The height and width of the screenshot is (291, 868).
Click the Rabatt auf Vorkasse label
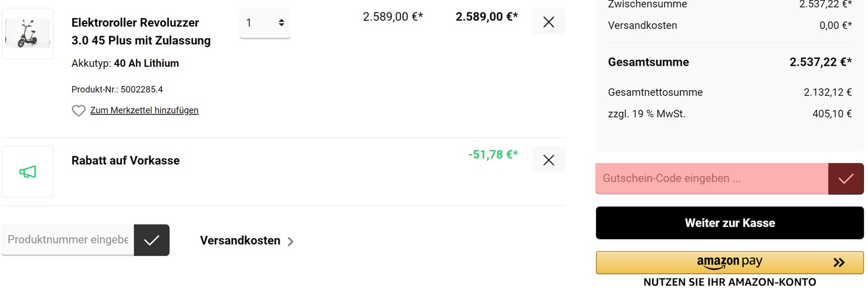(x=126, y=160)
